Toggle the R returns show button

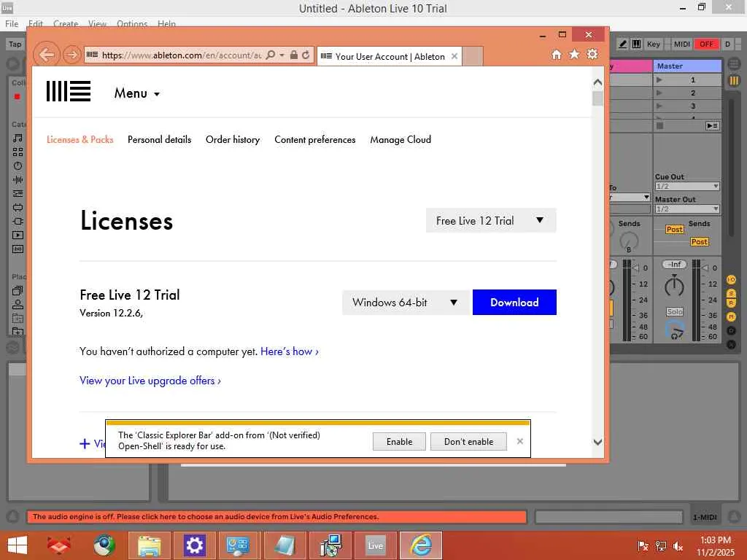point(731,303)
